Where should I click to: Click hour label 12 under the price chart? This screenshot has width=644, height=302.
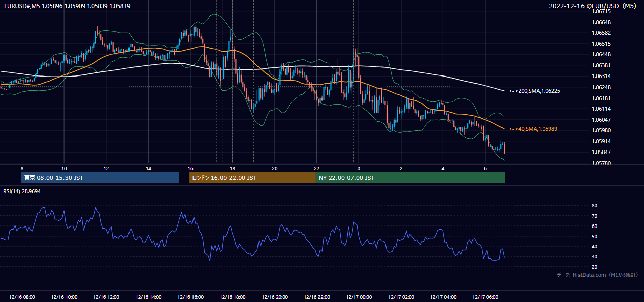106,168
